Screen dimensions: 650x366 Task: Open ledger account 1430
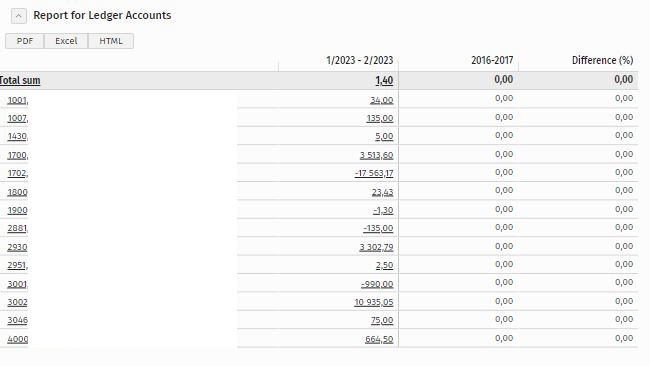(18, 136)
